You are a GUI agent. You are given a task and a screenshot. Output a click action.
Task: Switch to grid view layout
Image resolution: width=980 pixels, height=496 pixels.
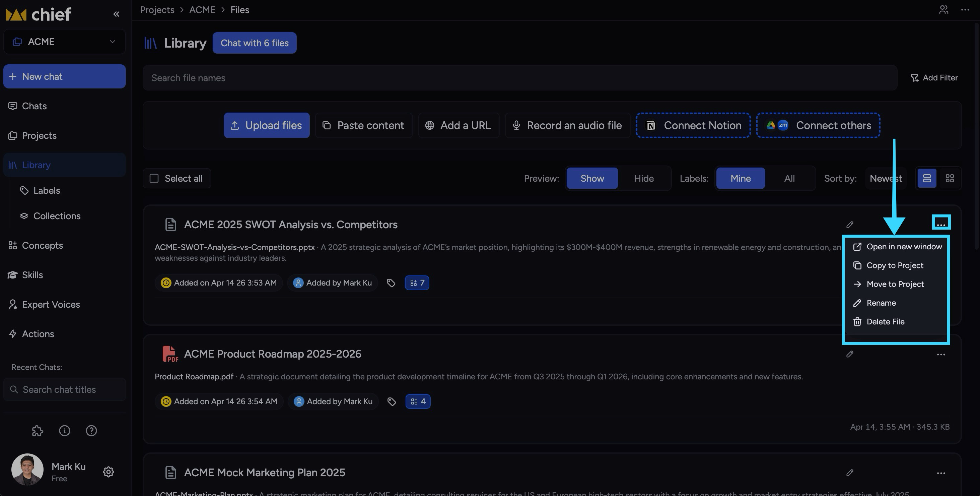click(950, 179)
